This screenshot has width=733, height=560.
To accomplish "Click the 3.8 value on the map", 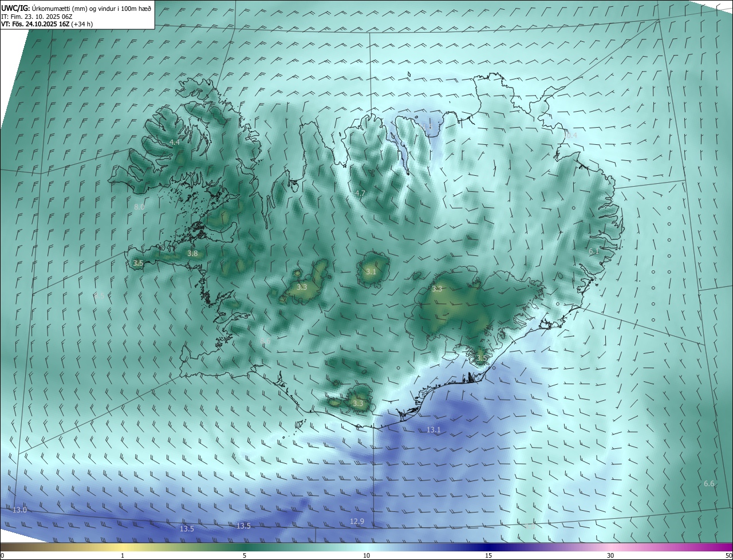I will click(192, 253).
